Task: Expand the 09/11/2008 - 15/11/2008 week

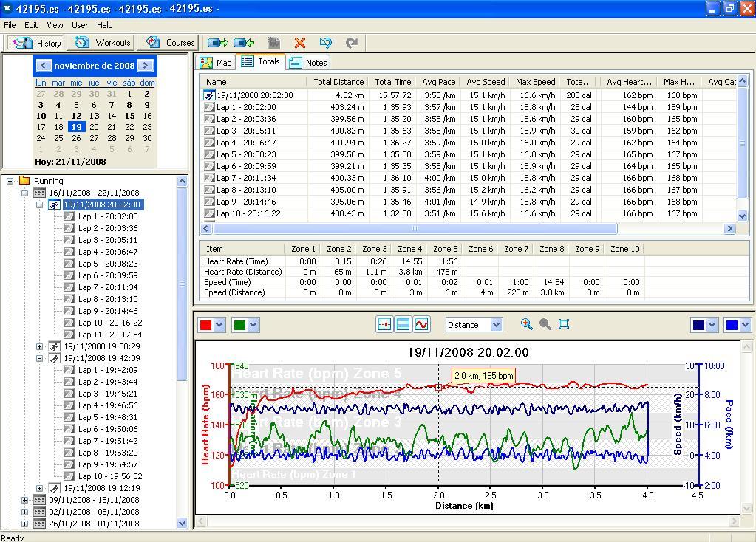Action: [24, 500]
